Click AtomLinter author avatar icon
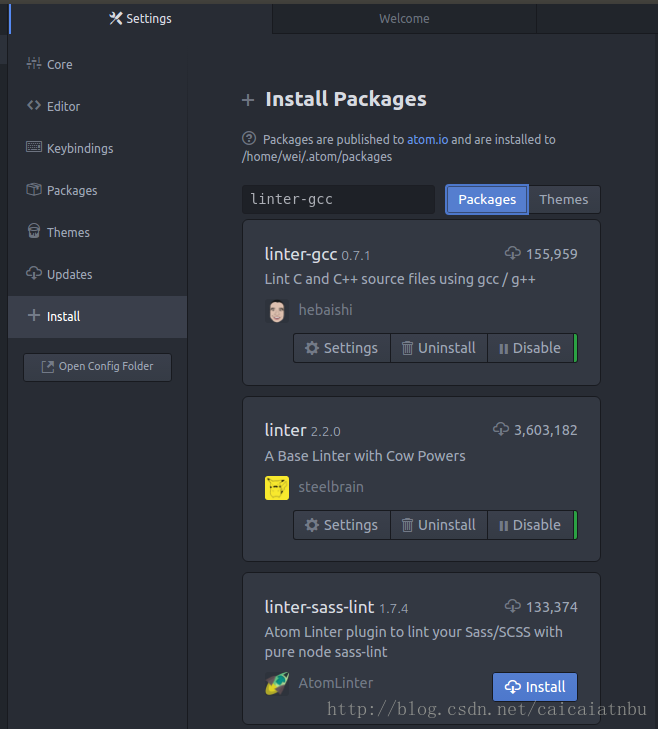The image size is (658, 729). 277,684
